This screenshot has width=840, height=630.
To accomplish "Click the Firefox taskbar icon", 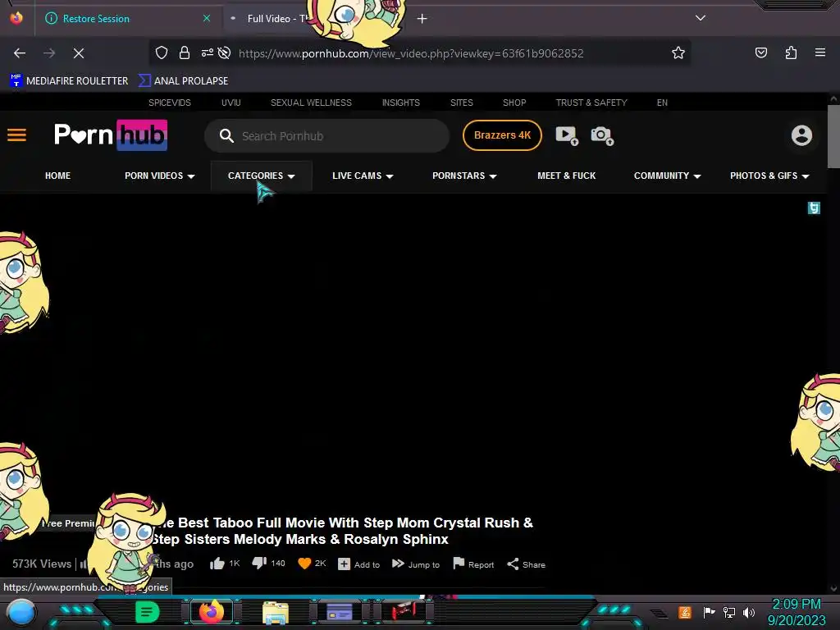I will click(x=211, y=612).
